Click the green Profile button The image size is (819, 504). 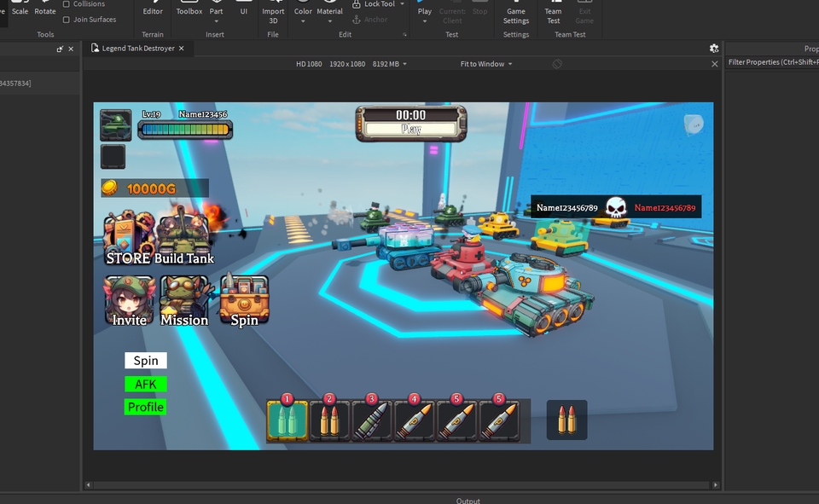(145, 407)
